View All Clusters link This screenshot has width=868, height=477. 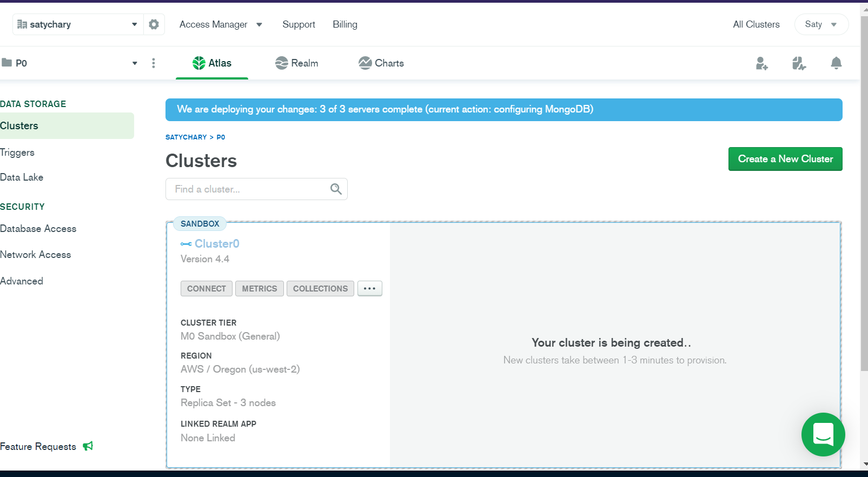click(x=756, y=24)
